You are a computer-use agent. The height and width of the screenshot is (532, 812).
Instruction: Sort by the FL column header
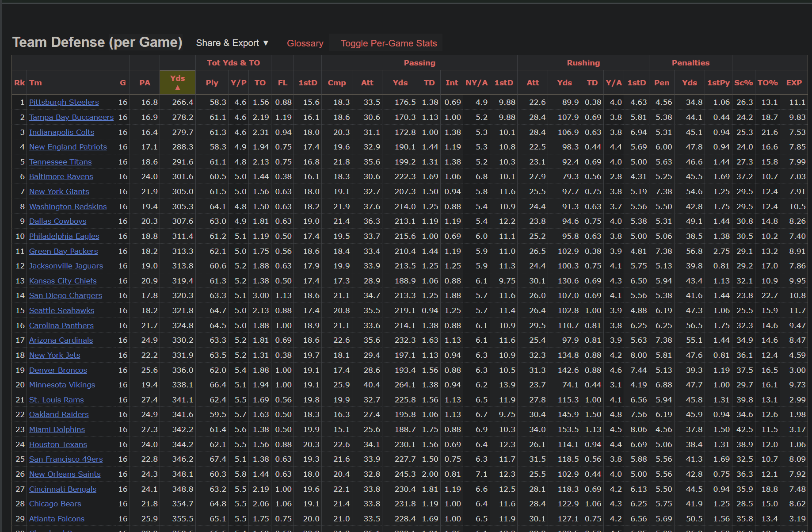(x=282, y=83)
